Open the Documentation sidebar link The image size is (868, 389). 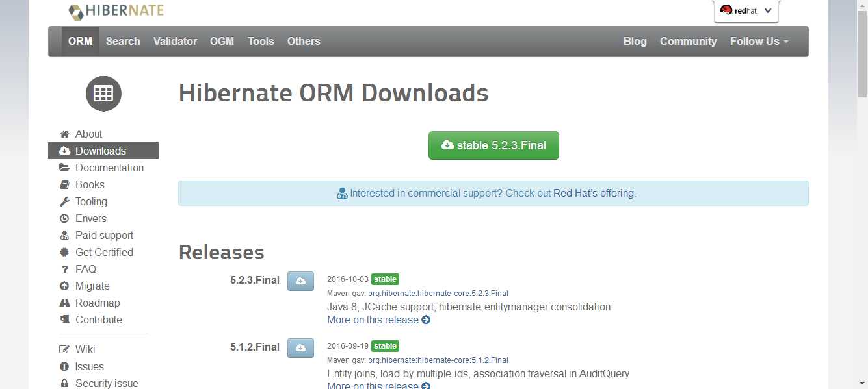coord(109,168)
